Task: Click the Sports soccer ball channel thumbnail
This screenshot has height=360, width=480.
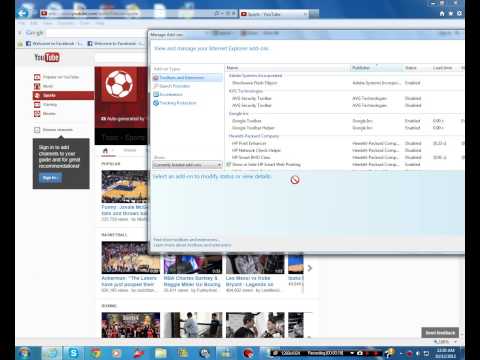Action: click(119, 84)
